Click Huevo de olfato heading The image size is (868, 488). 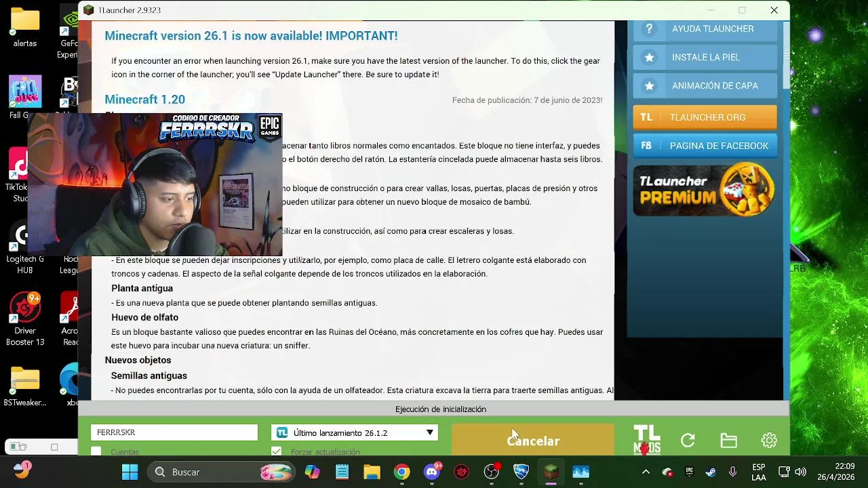point(144,317)
